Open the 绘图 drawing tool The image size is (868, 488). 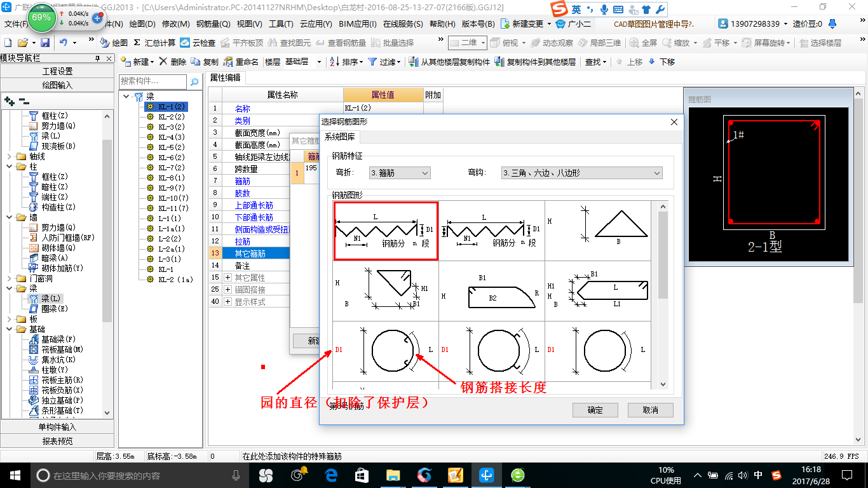click(114, 43)
